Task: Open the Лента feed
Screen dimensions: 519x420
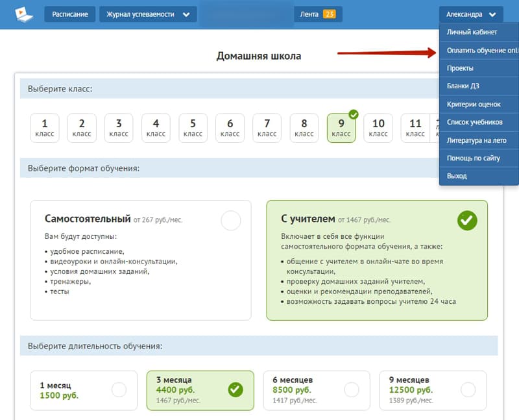Action: tap(318, 14)
